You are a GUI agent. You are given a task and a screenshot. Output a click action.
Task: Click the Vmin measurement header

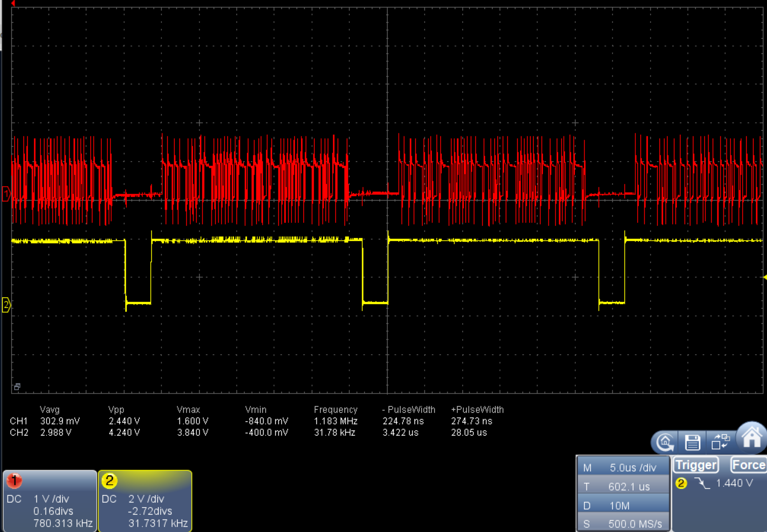[x=255, y=409]
